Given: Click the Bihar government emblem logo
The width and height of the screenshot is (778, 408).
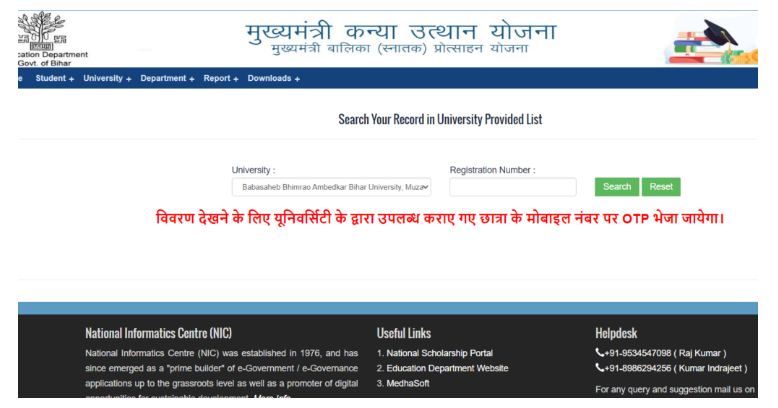Looking at the screenshot, I should coord(41,30).
